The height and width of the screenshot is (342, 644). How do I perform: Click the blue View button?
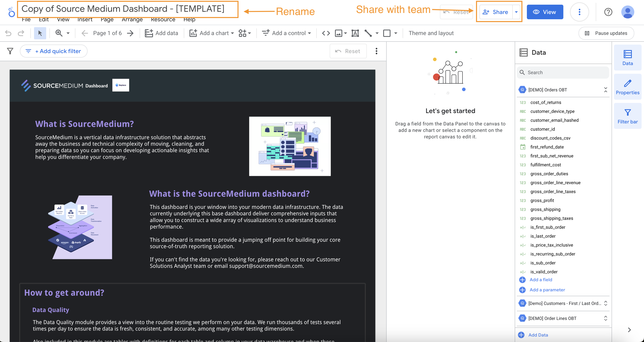pos(545,12)
